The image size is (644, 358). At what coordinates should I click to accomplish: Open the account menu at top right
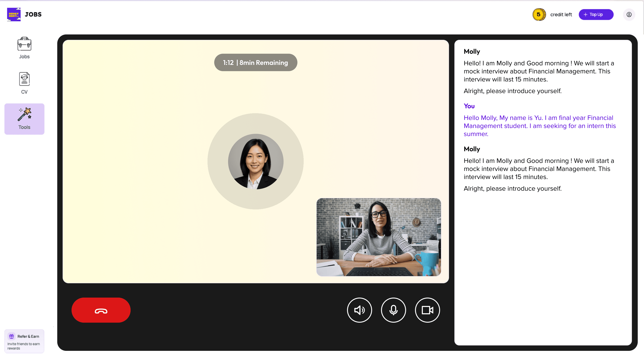click(629, 15)
